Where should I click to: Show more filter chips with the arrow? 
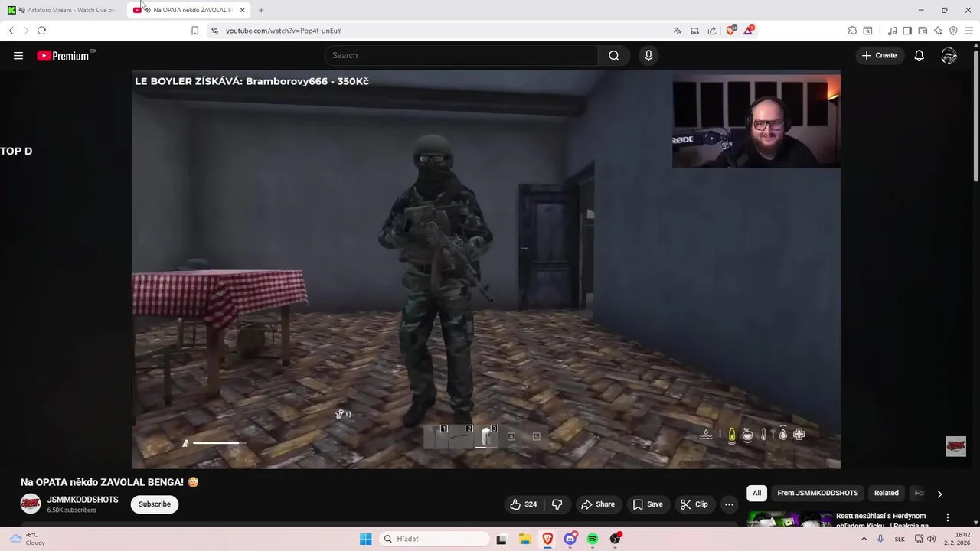(x=939, y=494)
